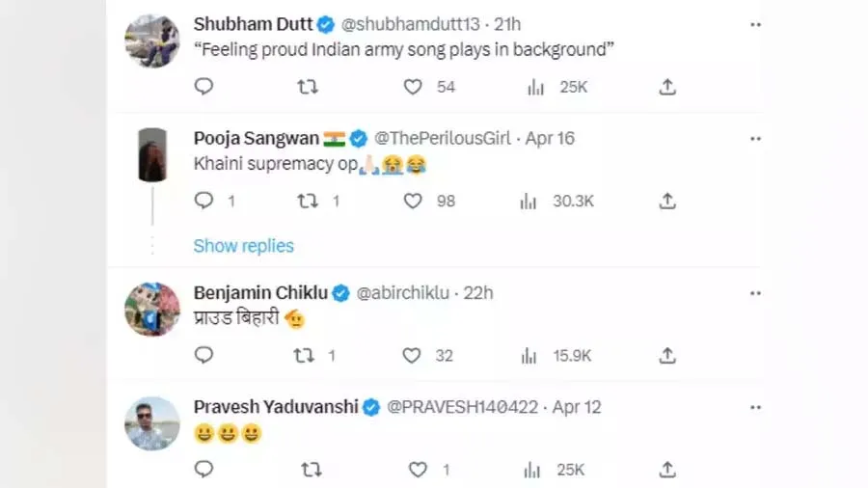View analytics showing 30.3K views
The image size is (868, 488).
[529, 201]
